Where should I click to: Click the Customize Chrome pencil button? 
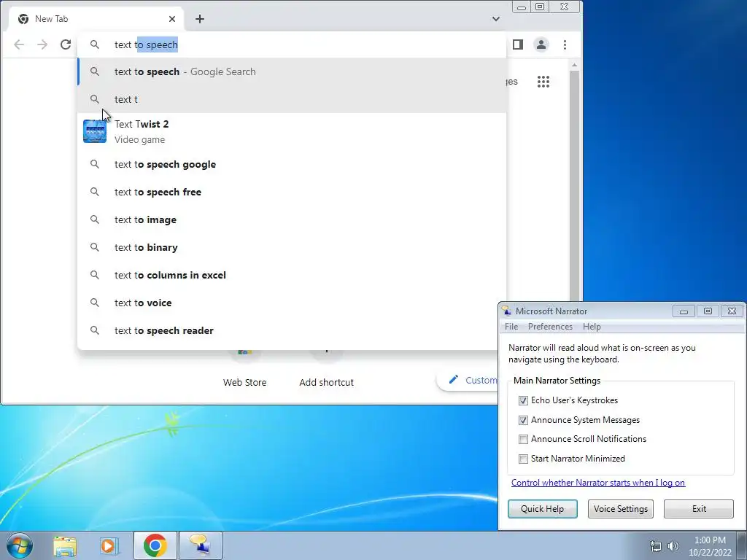pos(469,380)
